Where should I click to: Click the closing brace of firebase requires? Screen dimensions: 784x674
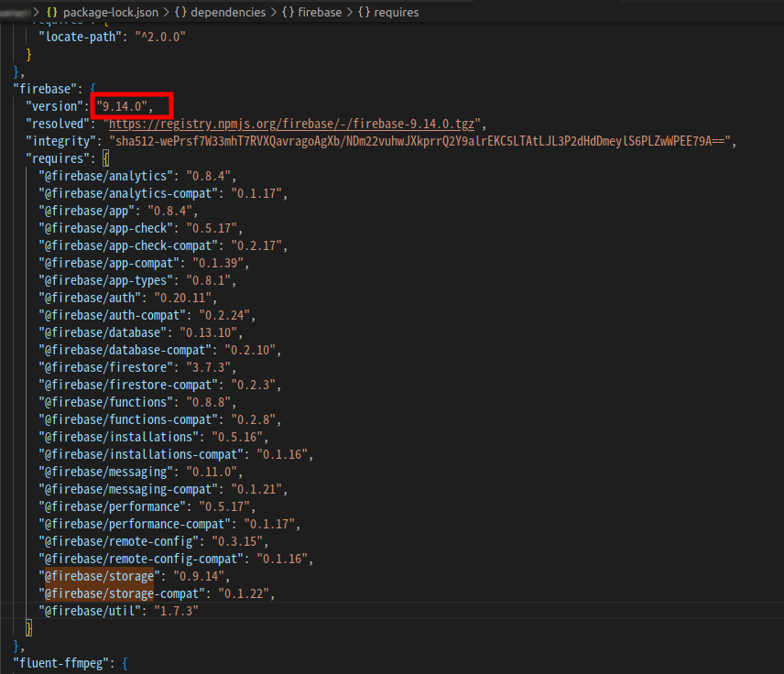coord(28,628)
